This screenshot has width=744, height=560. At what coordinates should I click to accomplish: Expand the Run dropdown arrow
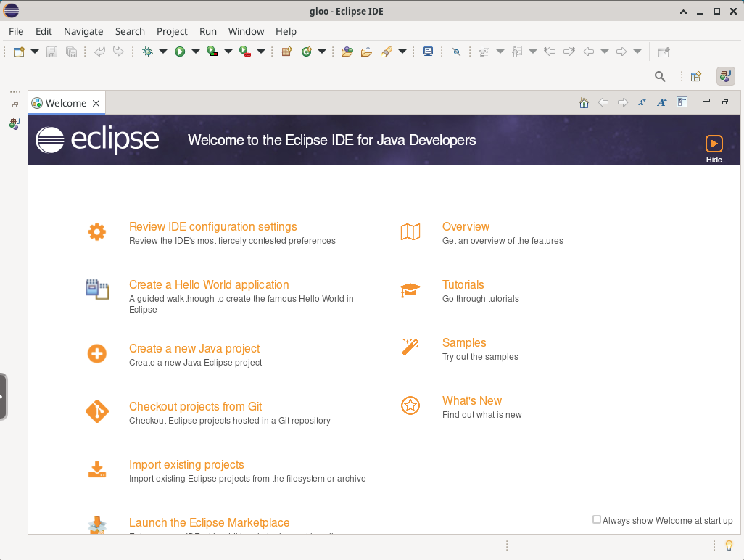tap(196, 52)
